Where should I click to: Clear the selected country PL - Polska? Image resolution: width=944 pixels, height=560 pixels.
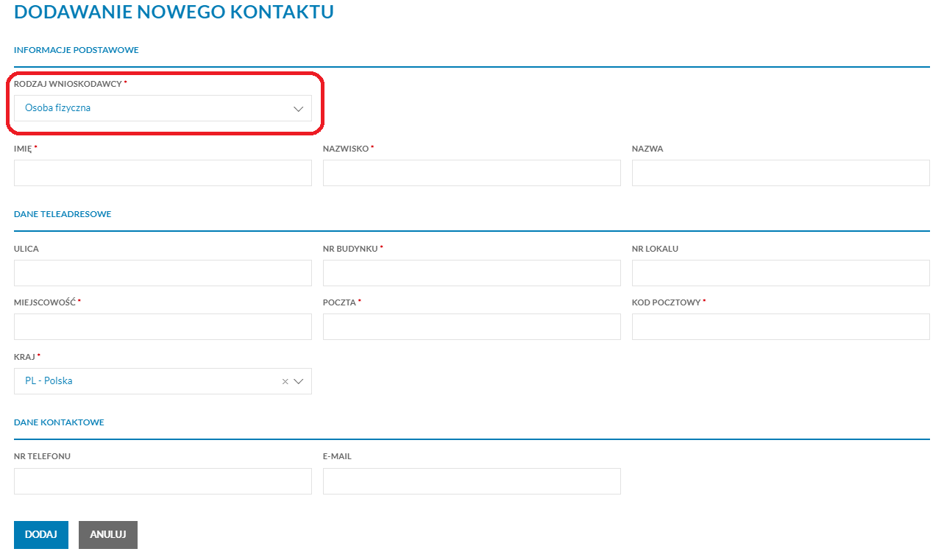pos(284,380)
